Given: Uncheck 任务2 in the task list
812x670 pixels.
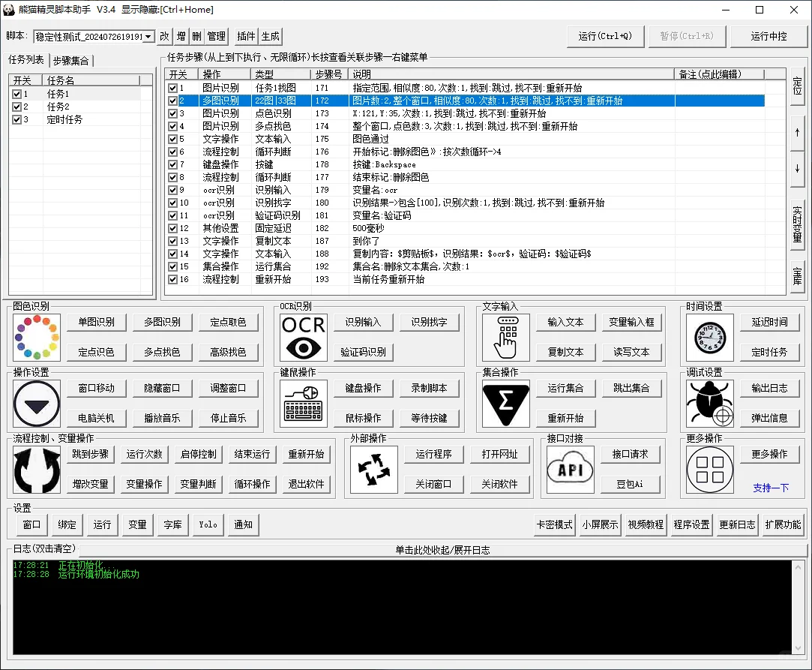Looking at the screenshot, I should [18, 105].
